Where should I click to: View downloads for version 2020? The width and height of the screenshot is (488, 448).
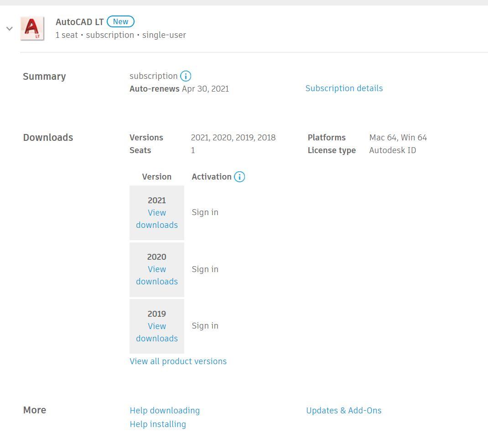click(156, 275)
